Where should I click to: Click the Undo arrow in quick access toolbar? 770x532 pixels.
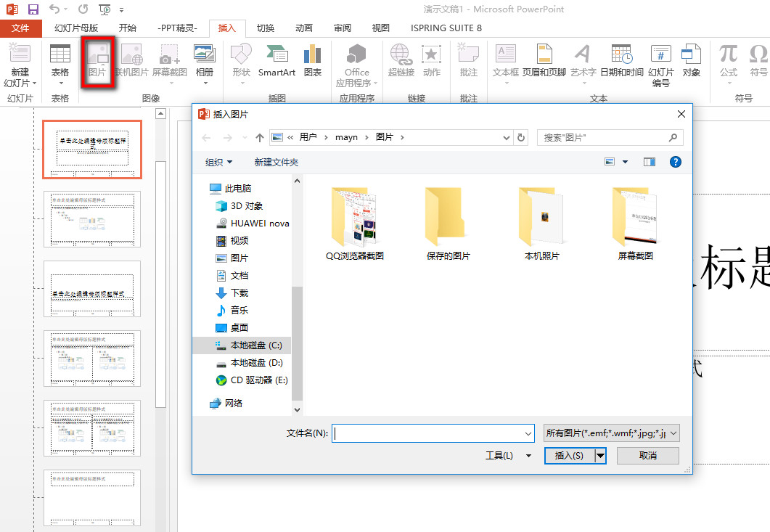(x=54, y=9)
